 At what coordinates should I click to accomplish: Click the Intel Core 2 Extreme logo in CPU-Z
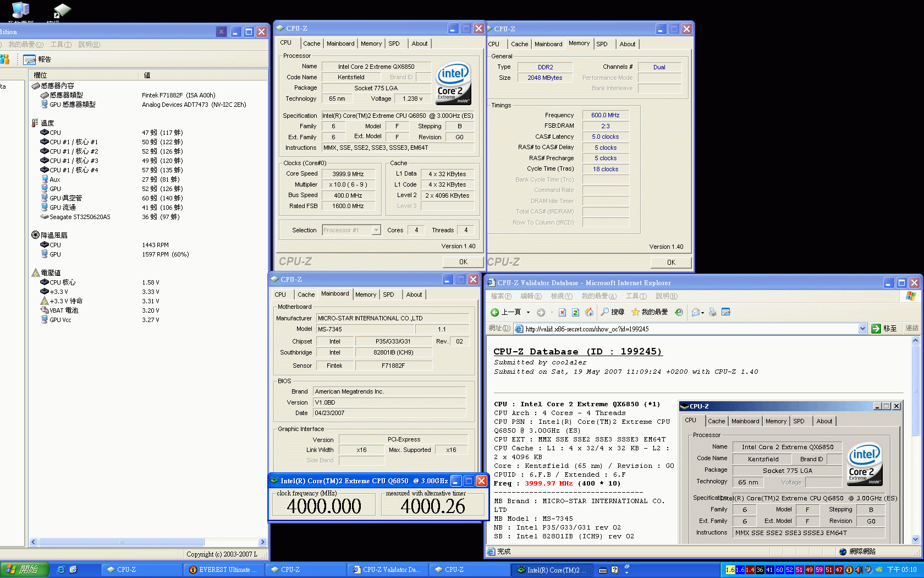tap(454, 83)
